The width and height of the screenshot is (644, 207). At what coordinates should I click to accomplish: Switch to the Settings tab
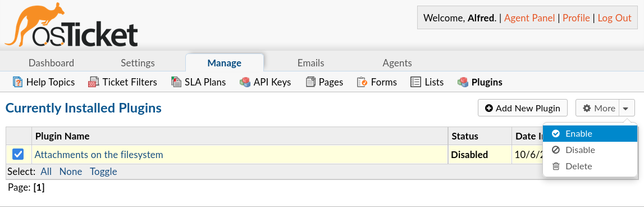(138, 63)
